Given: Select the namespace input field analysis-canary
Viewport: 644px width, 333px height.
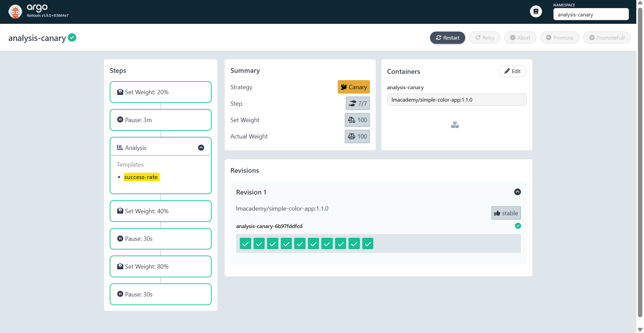Looking at the screenshot, I should 591,14.
